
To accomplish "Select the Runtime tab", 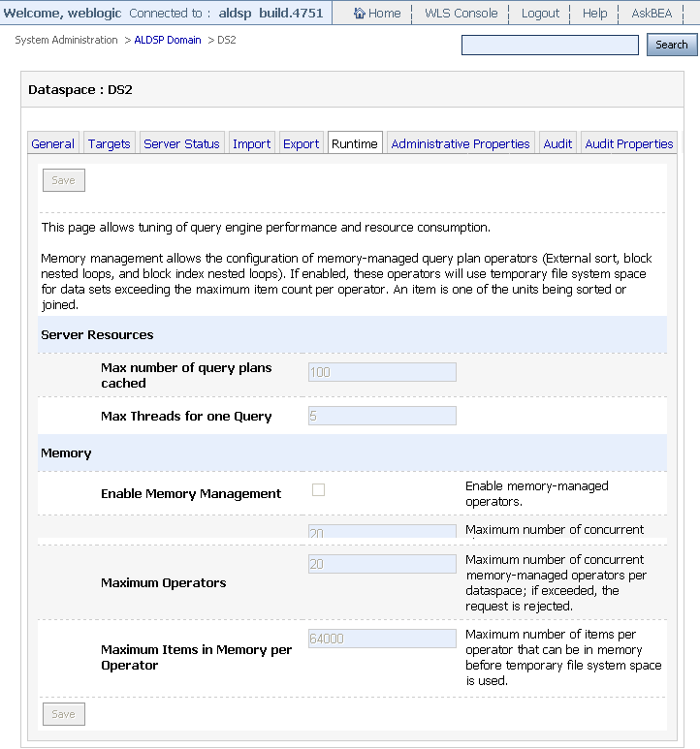I will click(355, 143).
